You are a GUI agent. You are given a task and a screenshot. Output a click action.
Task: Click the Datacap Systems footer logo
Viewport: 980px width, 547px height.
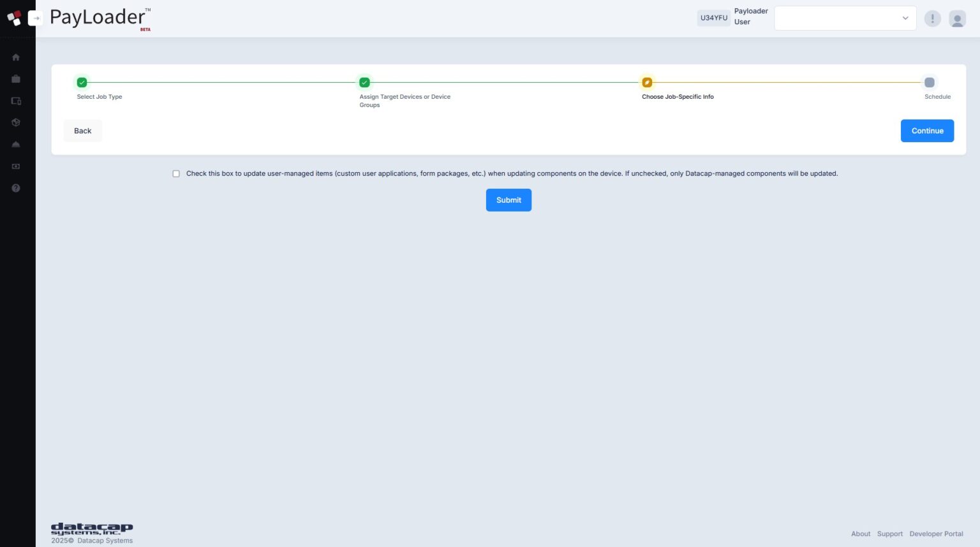tap(92, 529)
